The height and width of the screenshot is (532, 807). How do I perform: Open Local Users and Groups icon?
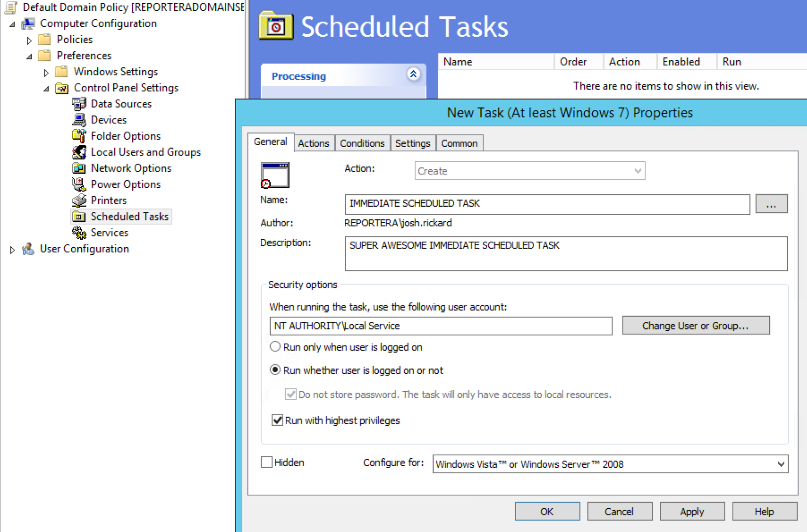click(x=79, y=152)
